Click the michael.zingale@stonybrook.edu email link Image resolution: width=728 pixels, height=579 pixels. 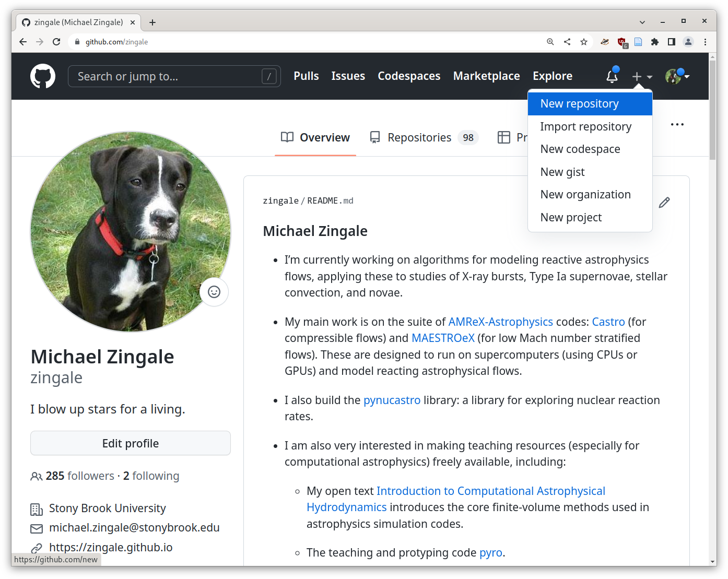tap(134, 527)
